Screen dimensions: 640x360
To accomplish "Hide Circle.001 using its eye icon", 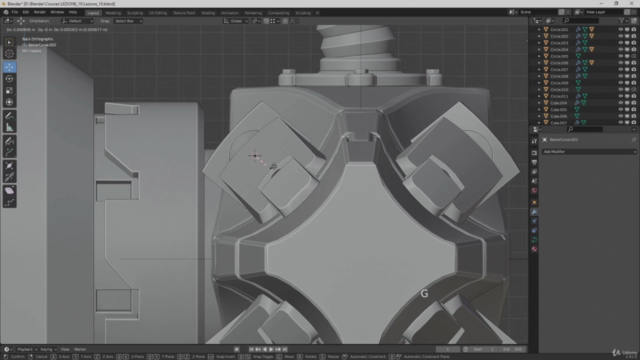I will coord(620,29).
